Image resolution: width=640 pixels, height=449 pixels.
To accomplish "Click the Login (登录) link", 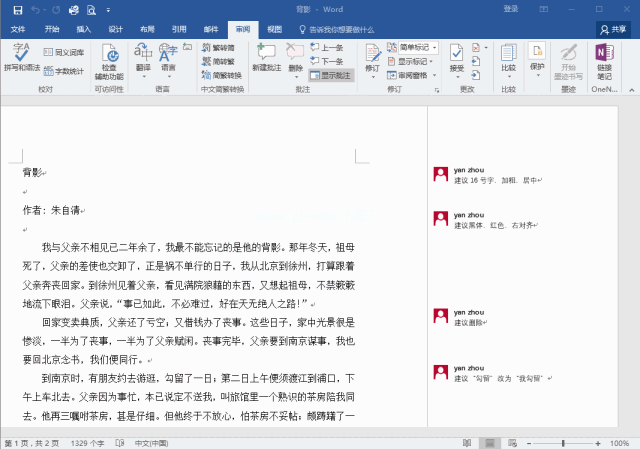I will point(510,10).
